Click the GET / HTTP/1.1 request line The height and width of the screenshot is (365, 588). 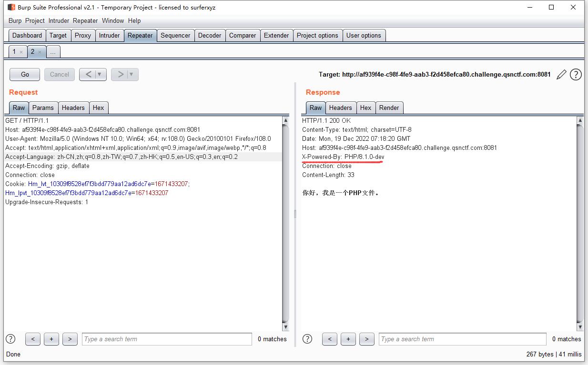click(27, 120)
